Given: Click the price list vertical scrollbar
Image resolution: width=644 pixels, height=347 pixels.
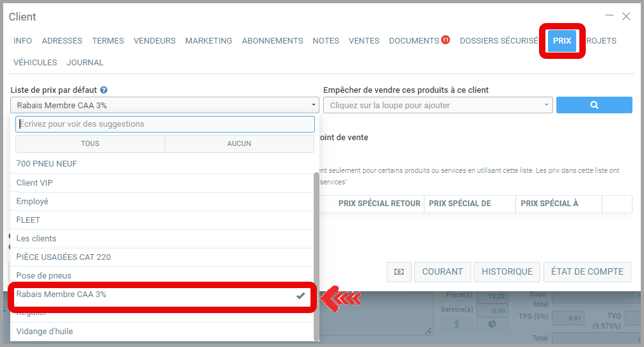Looking at the screenshot, I should coord(316,256).
